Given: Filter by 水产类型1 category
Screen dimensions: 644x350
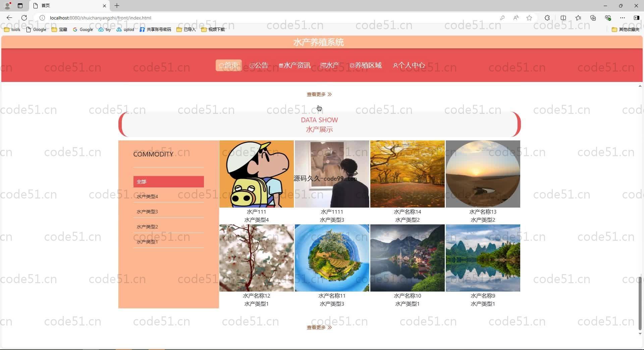Looking at the screenshot, I should click(x=169, y=242).
